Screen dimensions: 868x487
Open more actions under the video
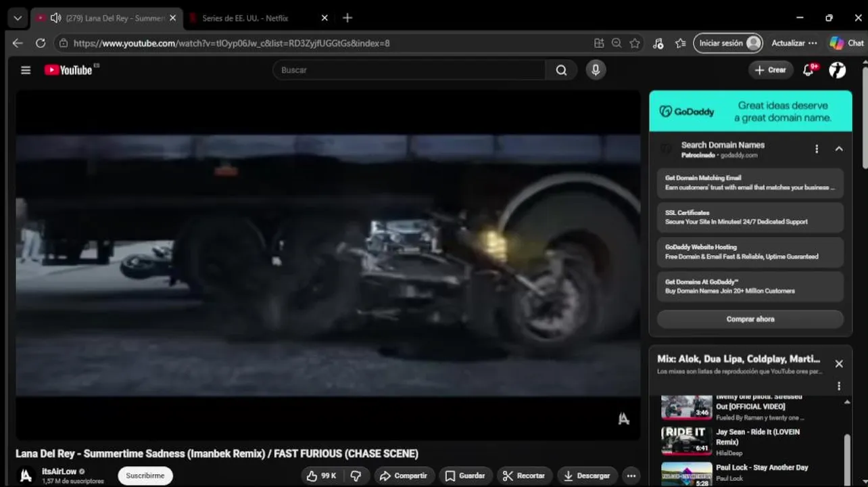coord(631,476)
